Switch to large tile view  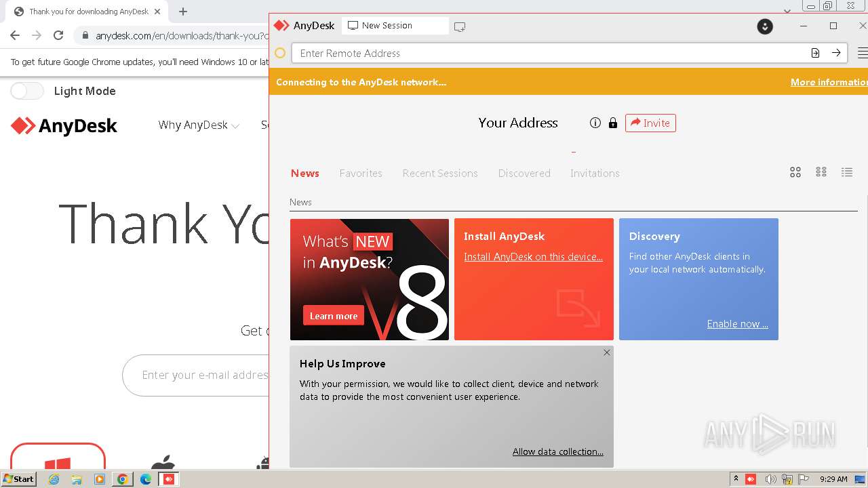pyautogui.click(x=795, y=172)
